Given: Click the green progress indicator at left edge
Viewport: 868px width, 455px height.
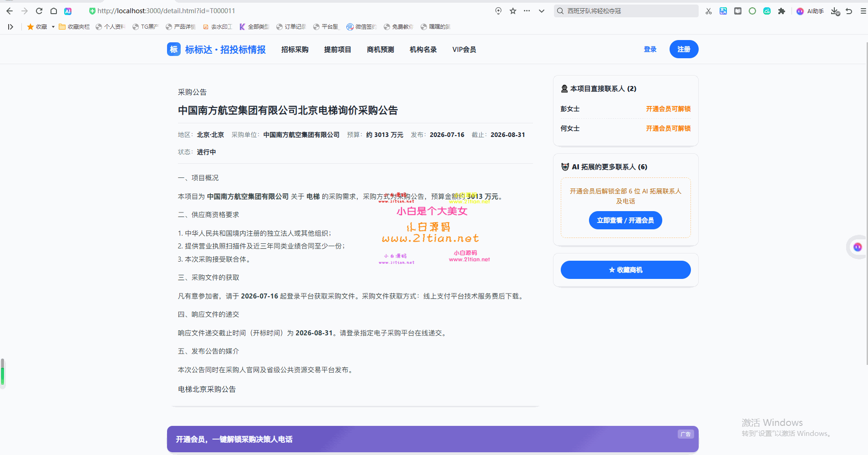Looking at the screenshot, I should (2, 373).
